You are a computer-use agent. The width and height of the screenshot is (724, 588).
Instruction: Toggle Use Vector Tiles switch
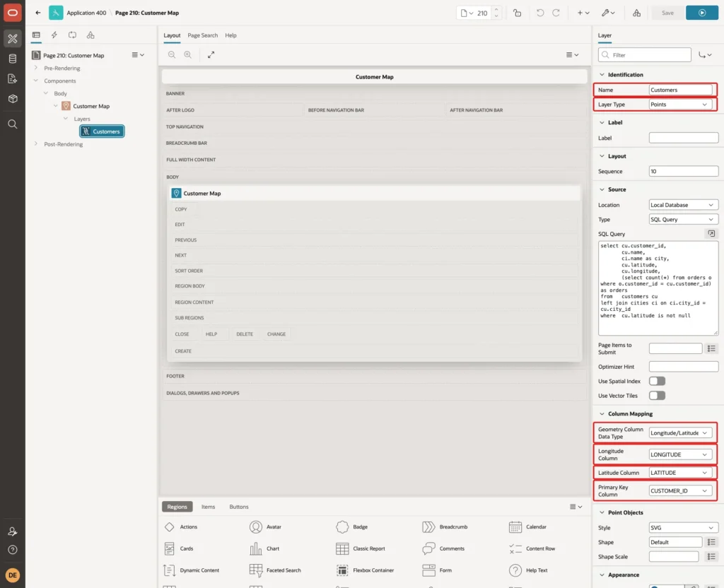pos(657,396)
